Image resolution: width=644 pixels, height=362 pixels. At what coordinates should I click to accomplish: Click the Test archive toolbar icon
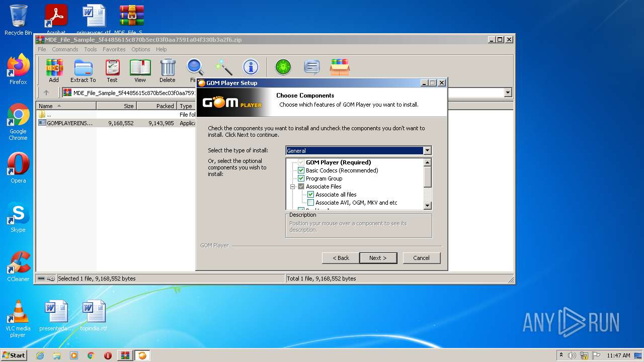click(x=112, y=70)
